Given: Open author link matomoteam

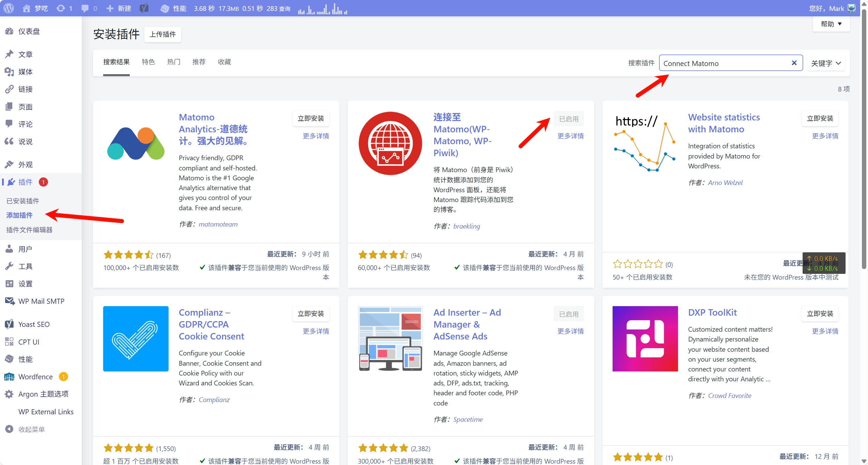Looking at the screenshot, I should (218, 224).
